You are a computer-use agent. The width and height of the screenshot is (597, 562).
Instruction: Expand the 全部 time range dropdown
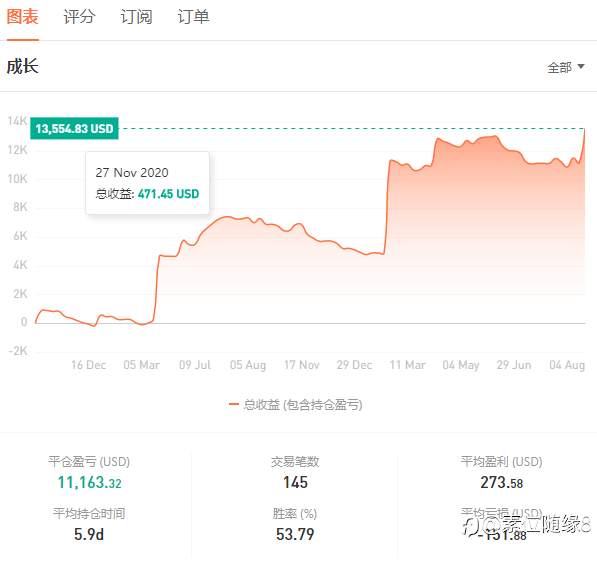[566, 68]
